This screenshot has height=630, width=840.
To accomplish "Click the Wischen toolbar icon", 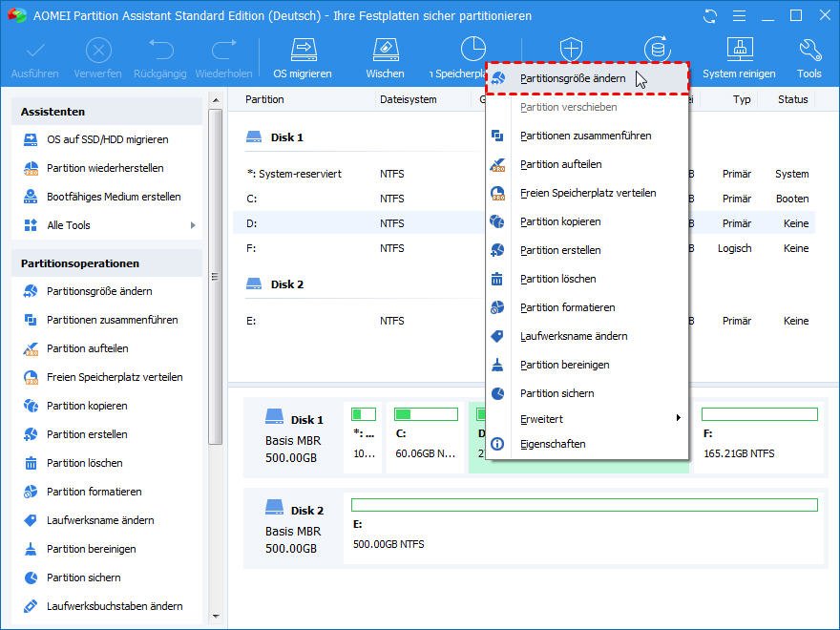I will click(386, 50).
